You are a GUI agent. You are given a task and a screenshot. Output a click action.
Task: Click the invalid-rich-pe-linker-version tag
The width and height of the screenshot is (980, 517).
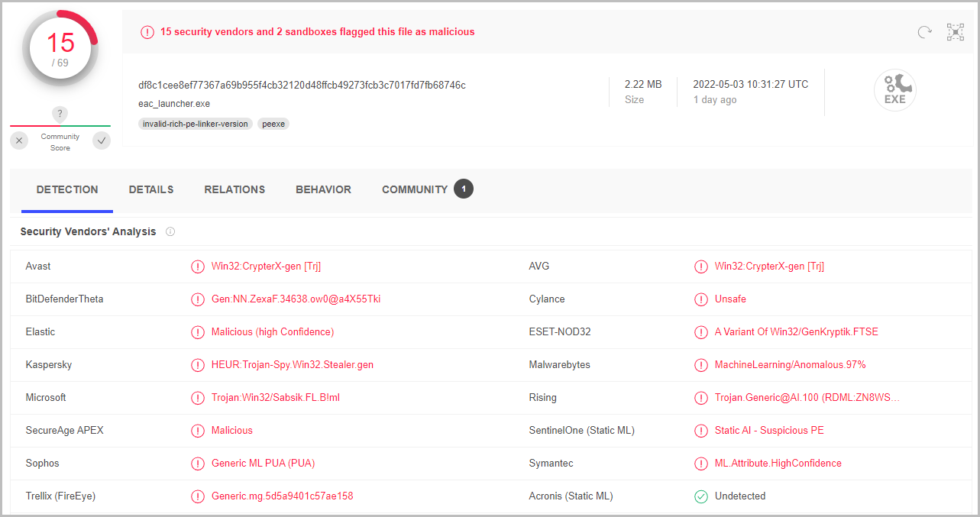196,124
